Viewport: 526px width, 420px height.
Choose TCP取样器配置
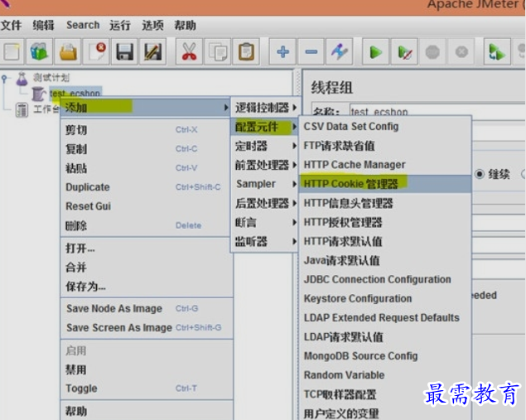pyautogui.click(x=385, y=394)
